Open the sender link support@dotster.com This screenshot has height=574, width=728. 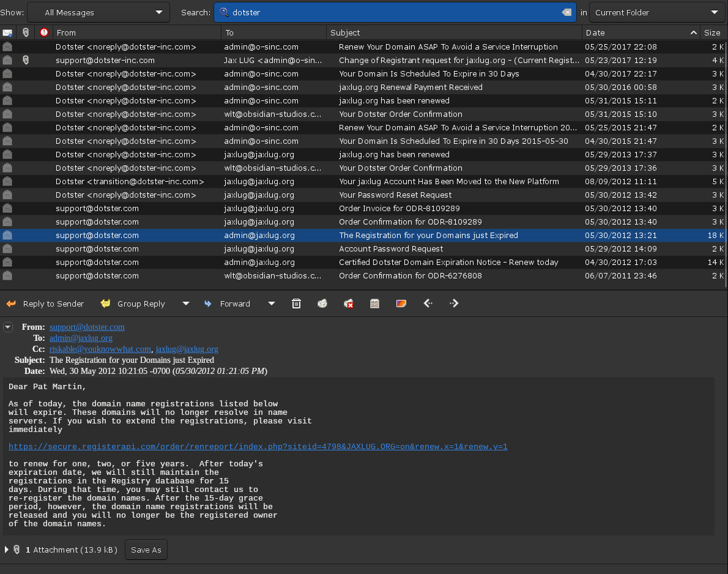[x=86, y=326]
